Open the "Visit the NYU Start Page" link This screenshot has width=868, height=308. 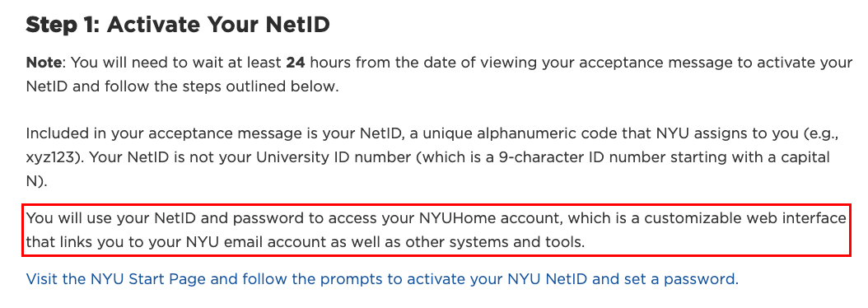coord(382,278)
